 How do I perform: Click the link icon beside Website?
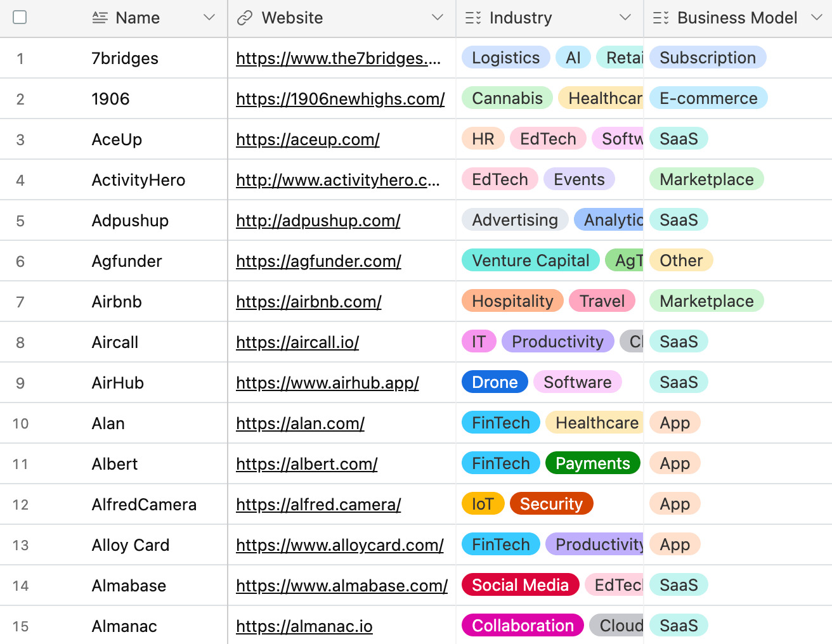[x=245, y=18]
